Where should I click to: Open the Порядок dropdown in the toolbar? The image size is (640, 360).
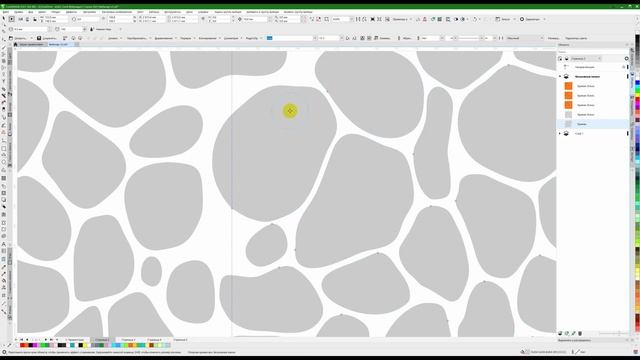pyautogui.click(x=187, y=38)
